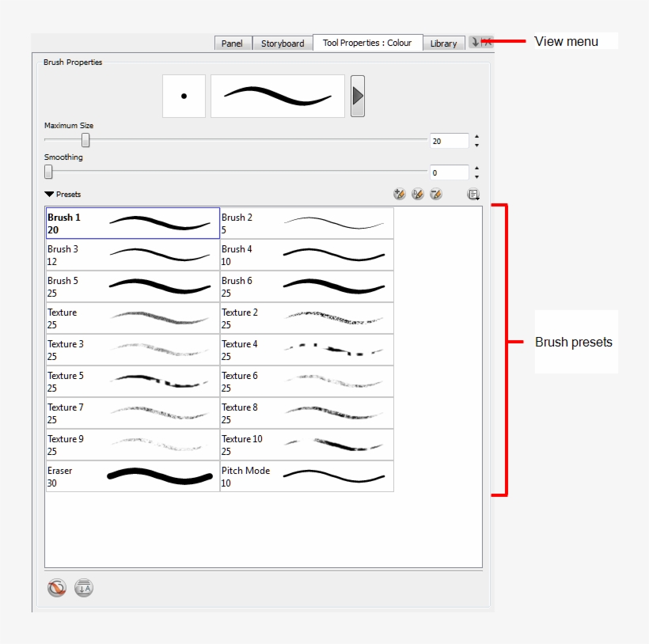Click the Update Brush Preset icon
Screen dimensions: 649x644
click(418, 195)
